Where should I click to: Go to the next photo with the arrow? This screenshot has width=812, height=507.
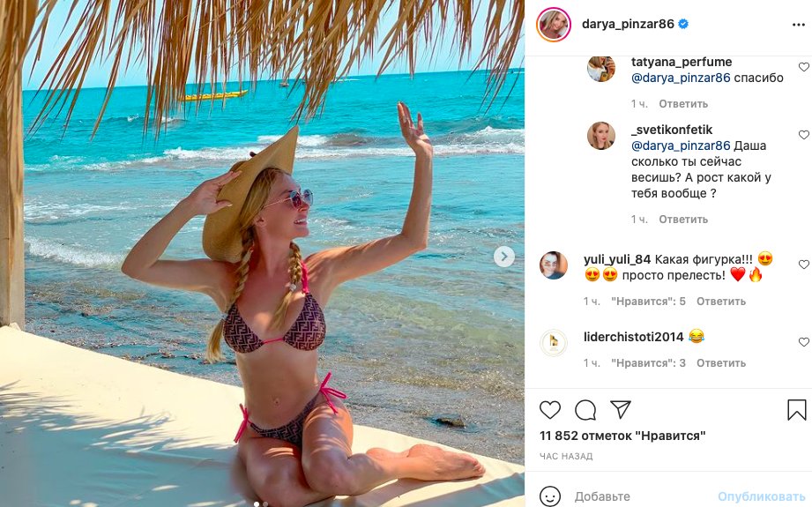[x=503, y=257]
